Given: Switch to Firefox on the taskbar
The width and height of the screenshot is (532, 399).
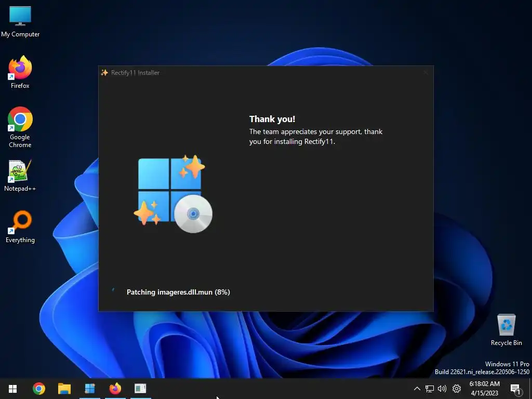Looking at the screenshot, I should (115, 389).
